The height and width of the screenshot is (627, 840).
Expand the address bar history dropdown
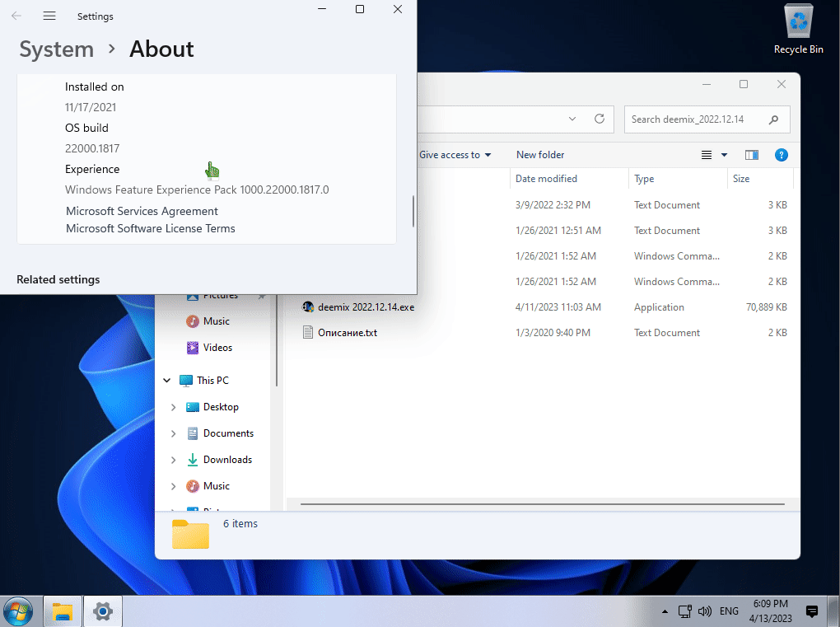[x=572, y=119]
